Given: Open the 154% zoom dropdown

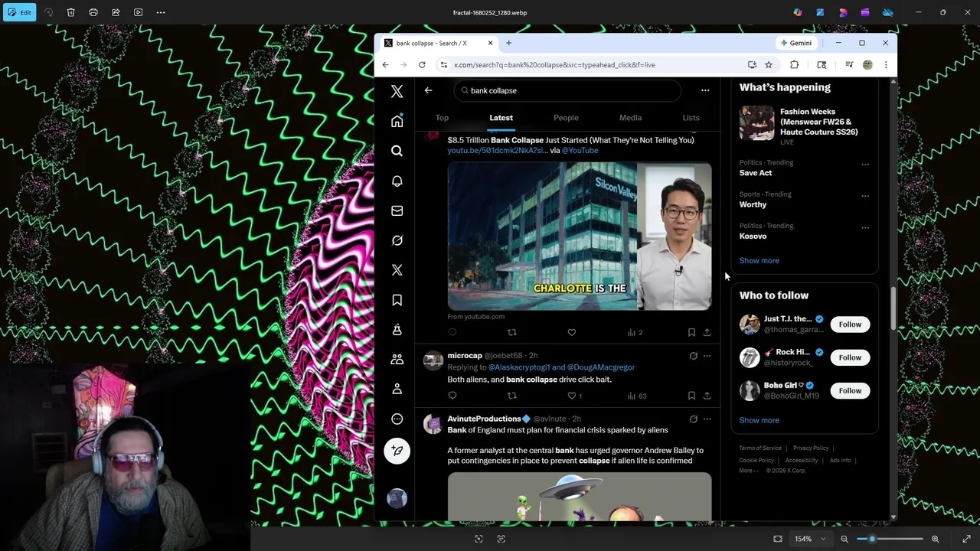Looking at the screenshot, I should pyautogui.click(x=811, y=539).
